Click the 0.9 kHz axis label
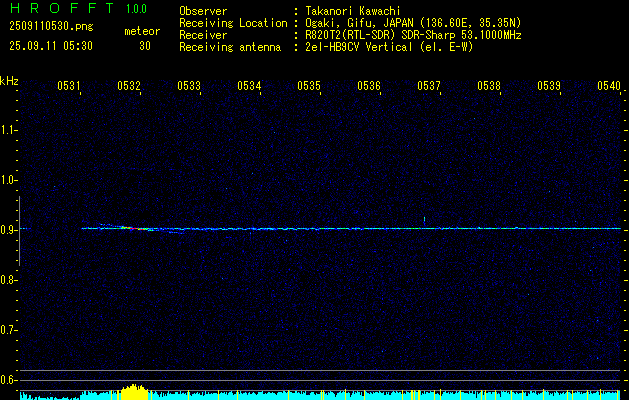This screenshot has width=629, height=400. 8,230
